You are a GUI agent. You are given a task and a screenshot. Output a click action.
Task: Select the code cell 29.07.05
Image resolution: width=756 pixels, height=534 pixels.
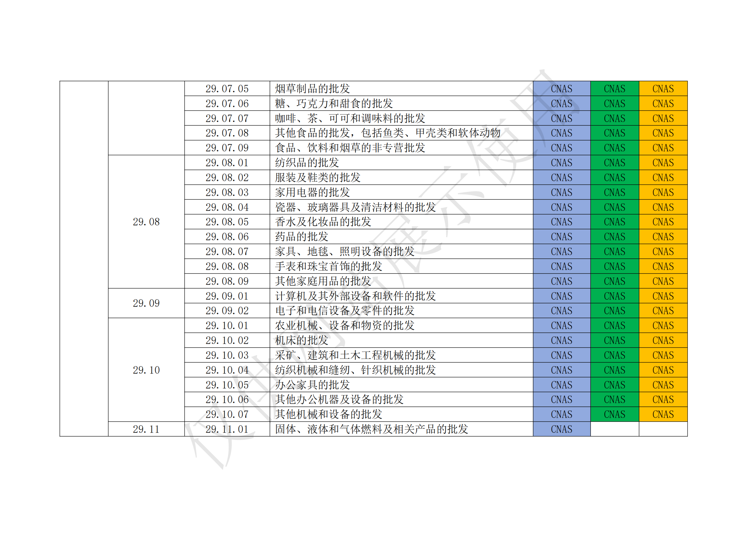point(227,89)
